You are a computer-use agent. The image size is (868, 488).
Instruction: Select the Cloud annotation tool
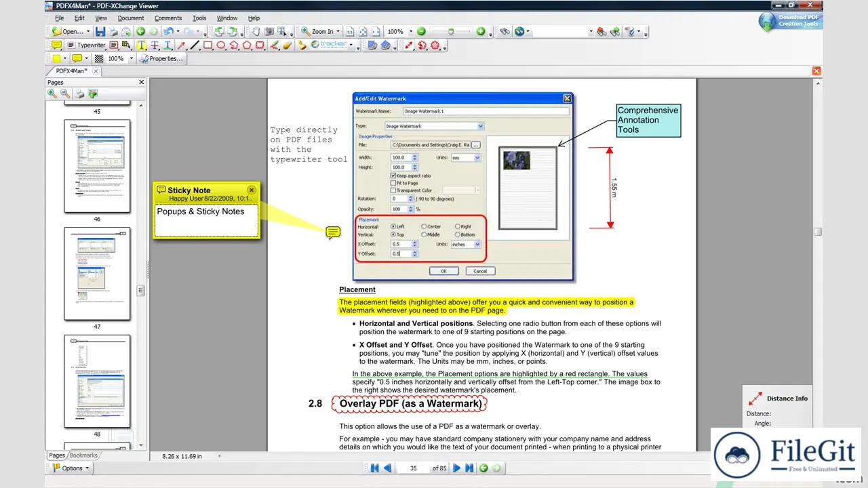pyautogui.click(x=260, y=45)
